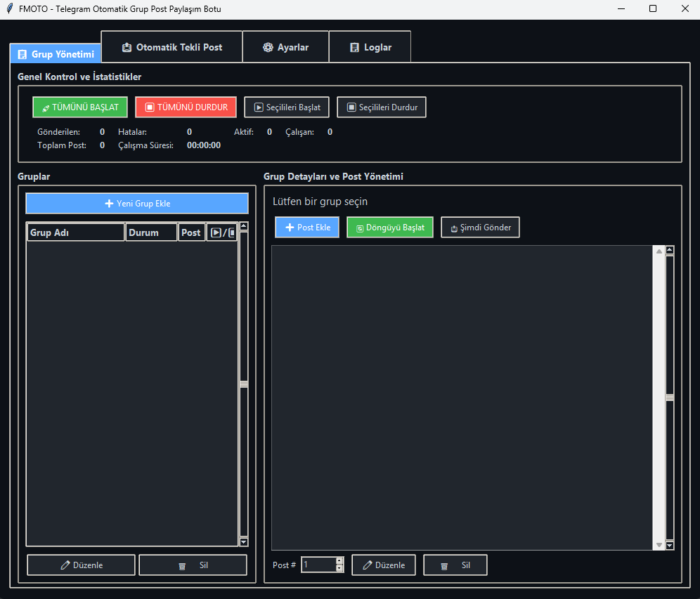Click the Düzenle button next to Post number

click(383, 565)
